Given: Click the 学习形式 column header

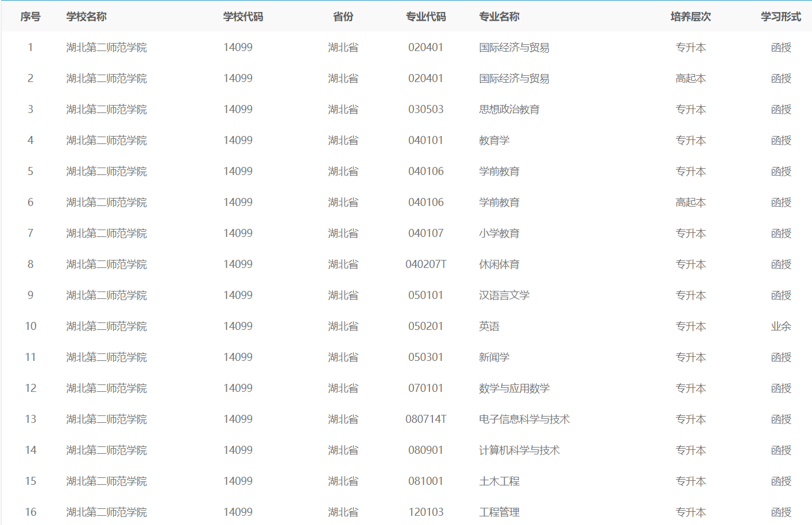Looking at the screenshot, I should coord(781,17).
